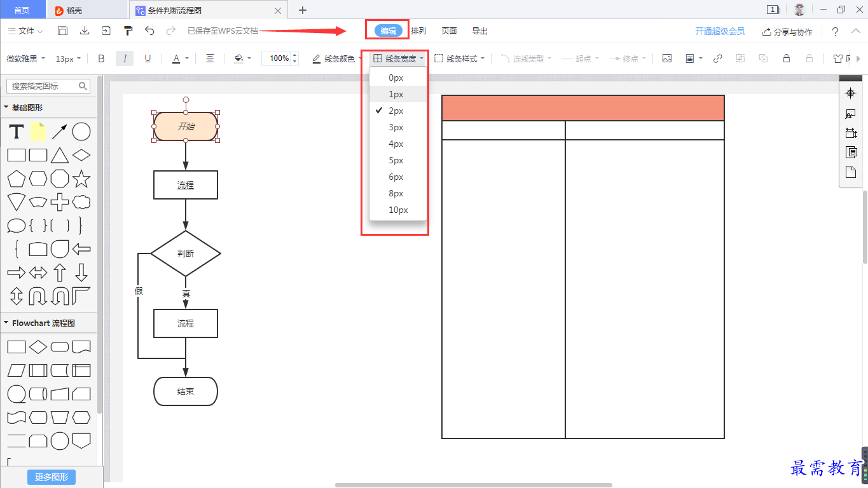Open the font color dropdown arrow
Image resolution: width=868 pixels, height=488 pixels.
point(187,58)
